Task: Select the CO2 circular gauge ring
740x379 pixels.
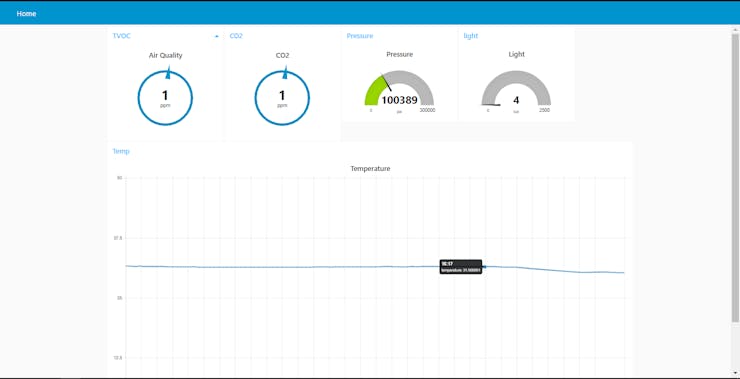Action: coord(282,98)
